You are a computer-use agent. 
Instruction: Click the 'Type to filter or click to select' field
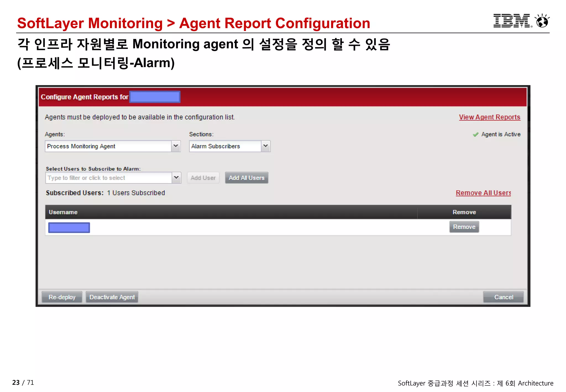coord(113,178)
